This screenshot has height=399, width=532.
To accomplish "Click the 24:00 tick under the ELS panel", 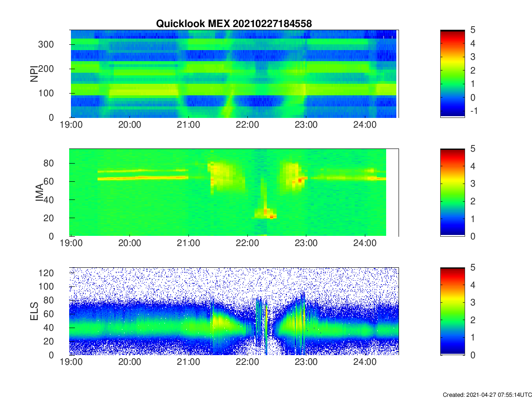I will click(365, 362).
